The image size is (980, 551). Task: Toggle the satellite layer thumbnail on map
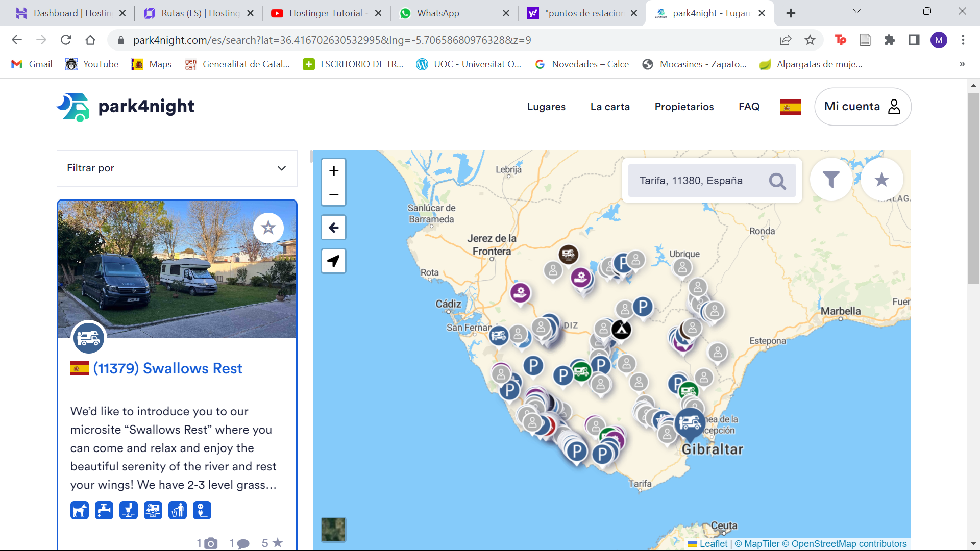tap(333, 530)
